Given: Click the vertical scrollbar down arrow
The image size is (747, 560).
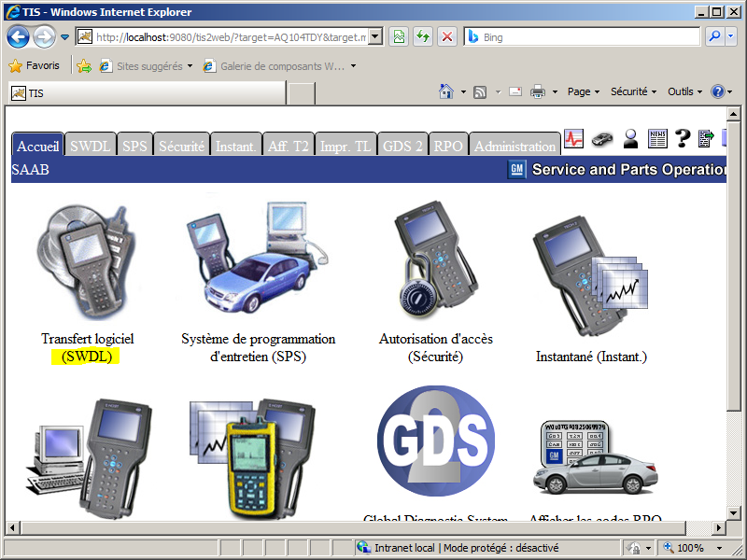Looking at the screenshot, I should tap(733, 512).
